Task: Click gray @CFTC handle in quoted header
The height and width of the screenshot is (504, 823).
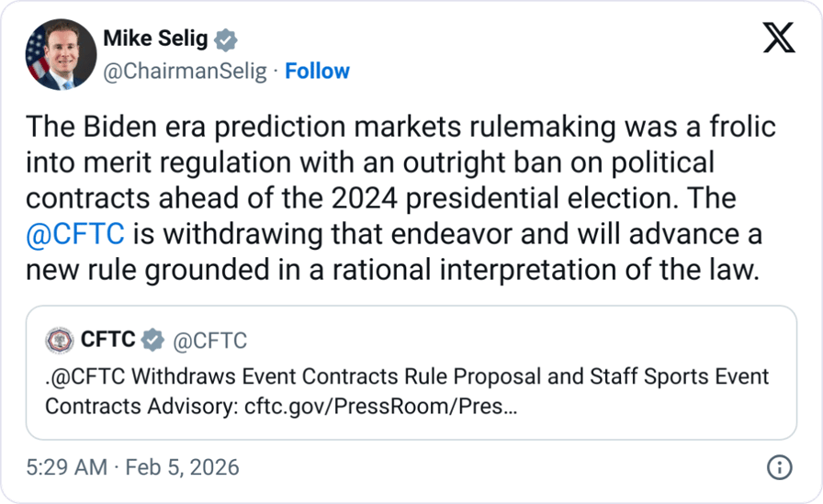Action: (x=209, y=341)
